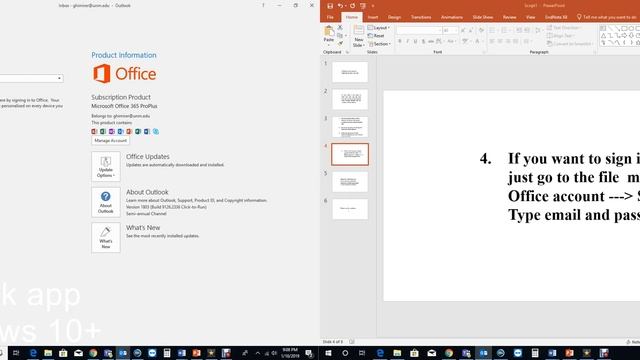Open Clipboard group dialog launcher
The height and width of the screenshot is (360, 640).
tap(347, 52)
